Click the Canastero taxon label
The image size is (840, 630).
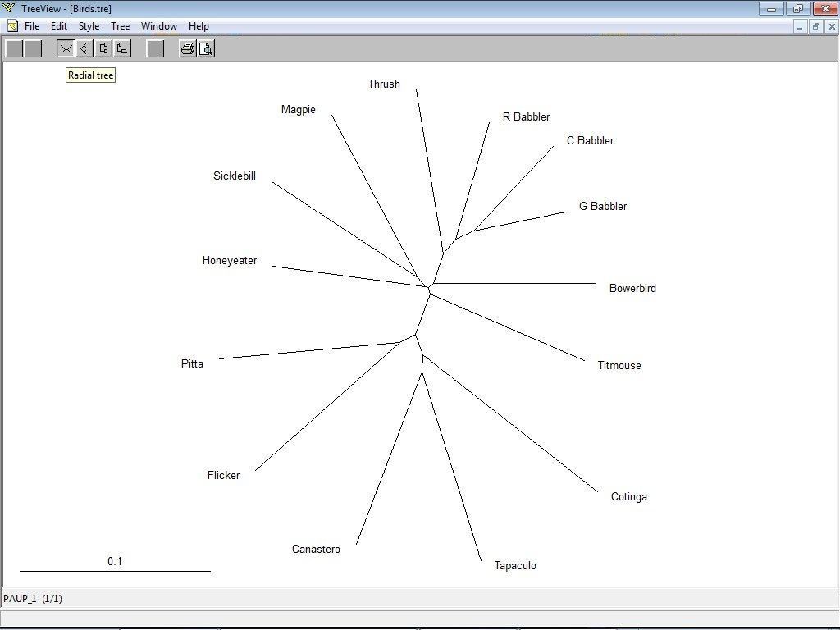point(316,549)
